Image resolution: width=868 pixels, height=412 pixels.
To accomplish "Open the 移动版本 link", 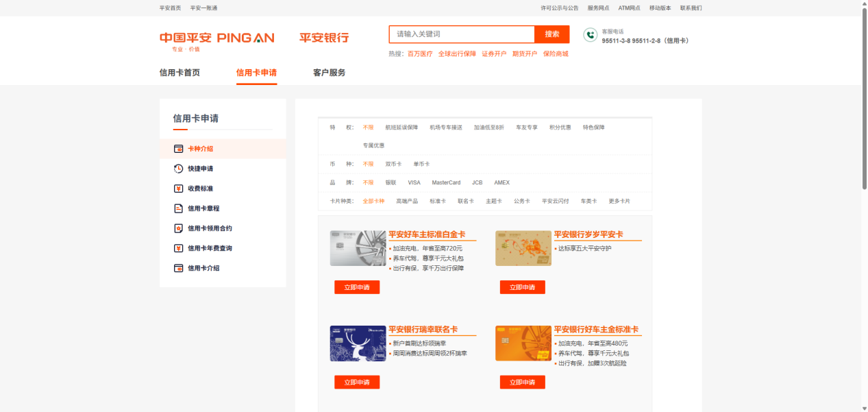I will coord(660,8).
